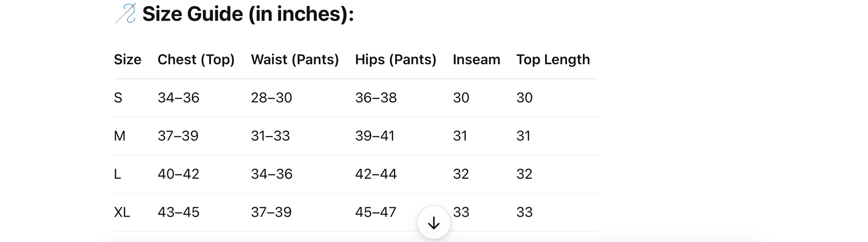Click chest value 43–45
This screenshot has width=868, height=242.
click(x=178, y=212)
